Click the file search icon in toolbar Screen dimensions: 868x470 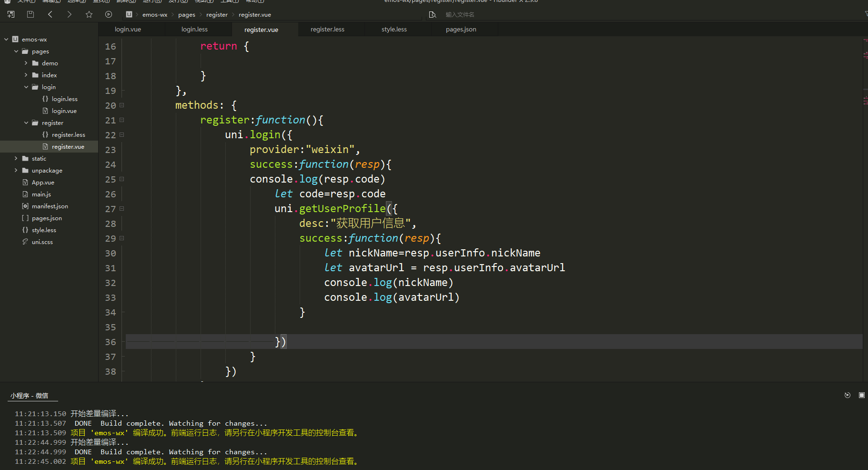point(433,15)
